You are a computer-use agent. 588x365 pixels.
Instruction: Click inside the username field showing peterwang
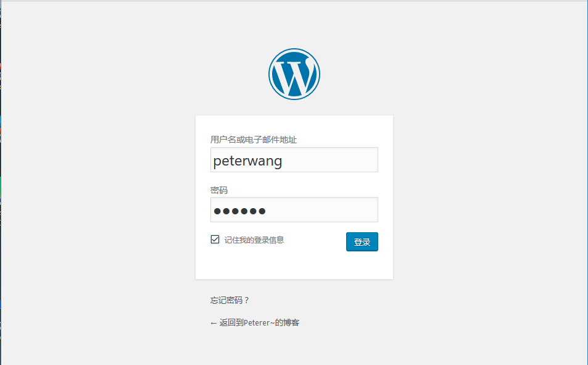pyautogui.click(x=294, y=159)
